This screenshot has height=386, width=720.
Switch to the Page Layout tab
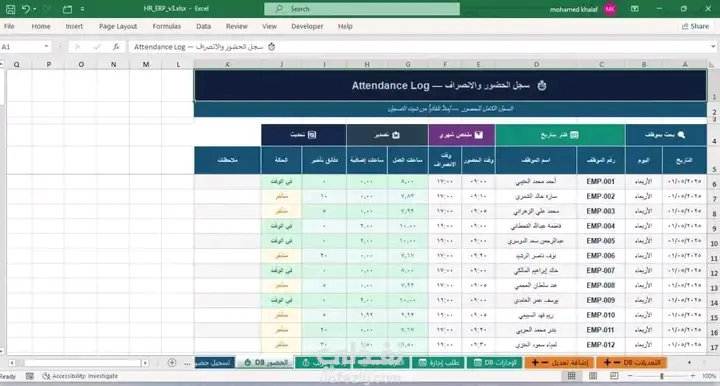point(118,26)
